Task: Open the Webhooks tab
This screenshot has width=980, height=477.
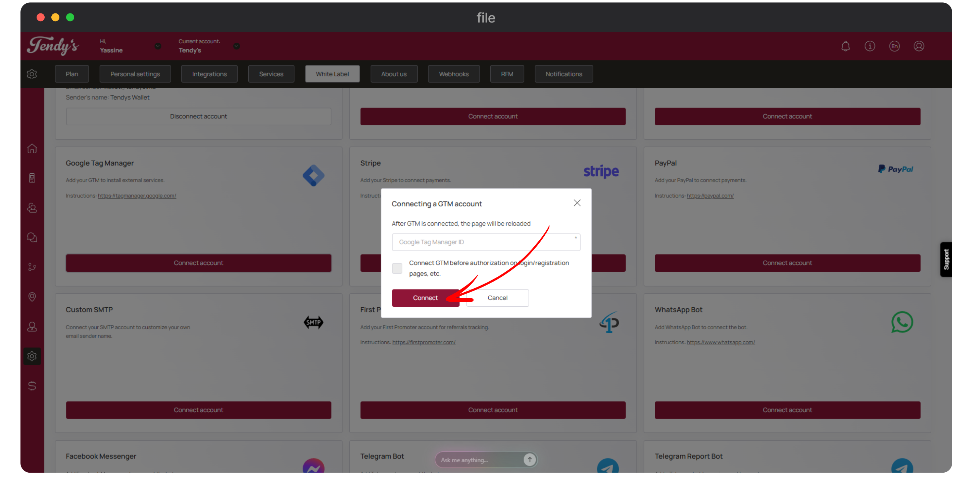Action: (453, 74)
